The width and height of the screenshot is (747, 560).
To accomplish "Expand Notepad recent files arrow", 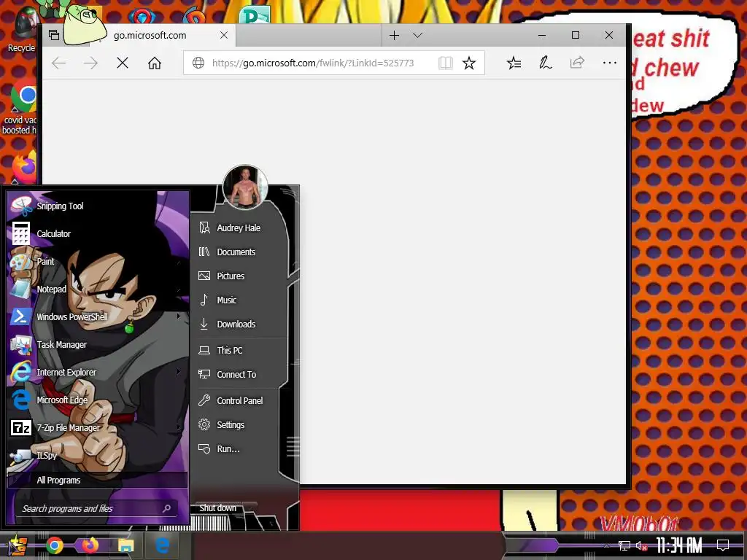I will [x=179, y=289].
